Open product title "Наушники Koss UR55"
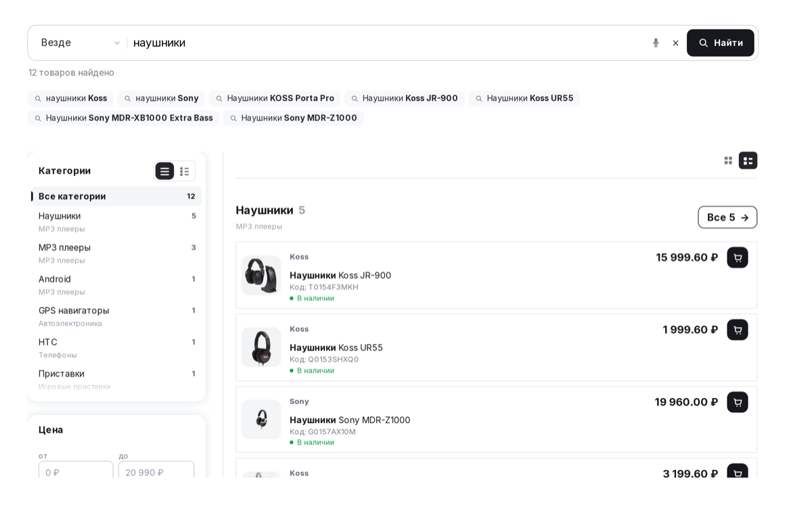 [336, 347]
